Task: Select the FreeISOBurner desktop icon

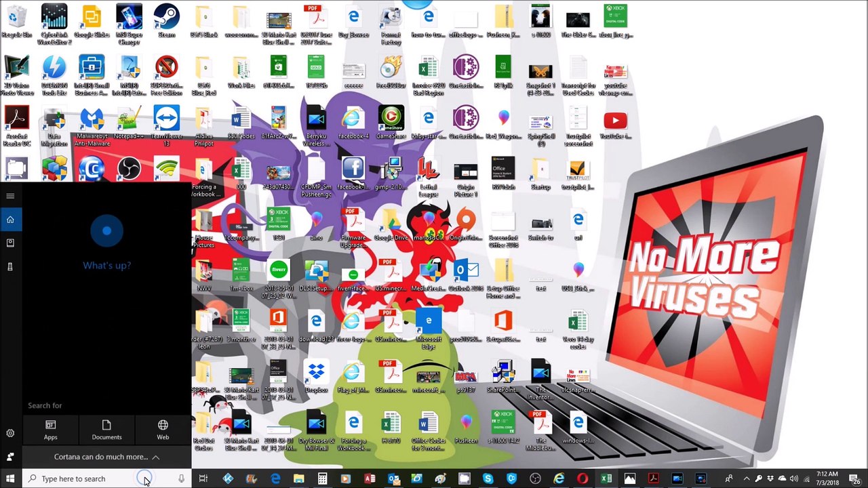Action: (x=391, y=73)
